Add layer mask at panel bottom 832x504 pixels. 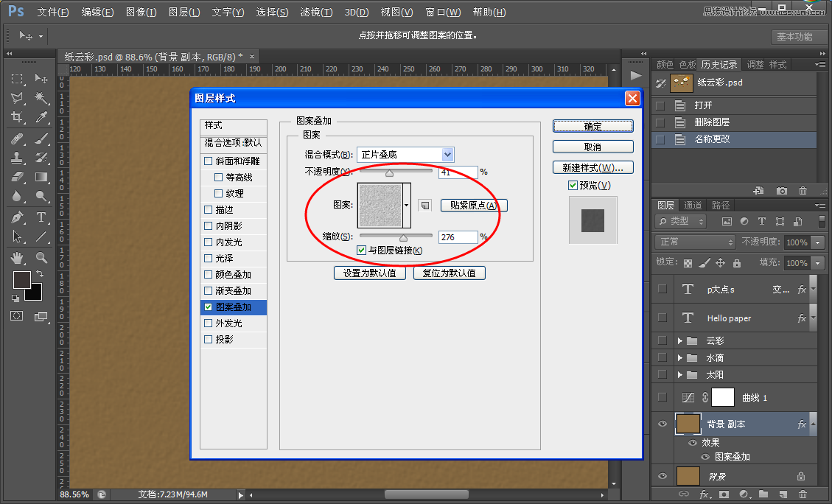pyautogui.click(x=724, y=494)
